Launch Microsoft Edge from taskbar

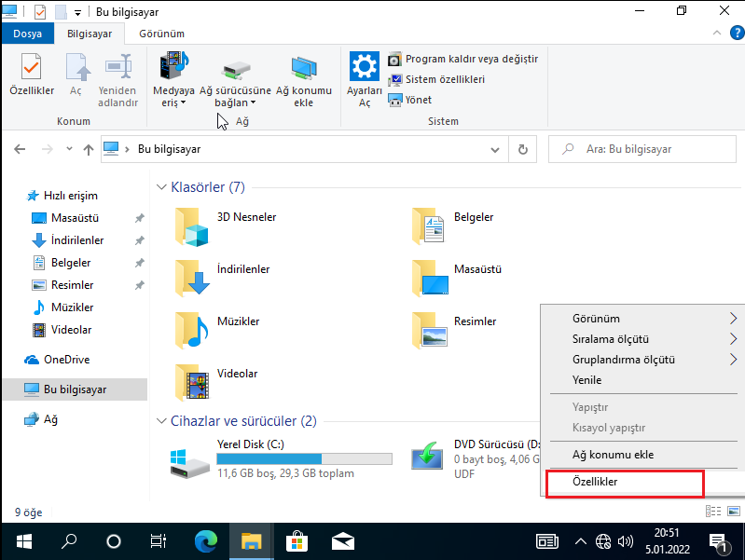coord(206,541)
